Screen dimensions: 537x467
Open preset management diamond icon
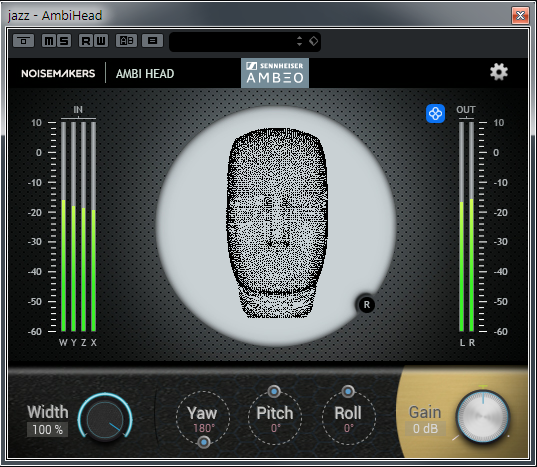tap(313, 41)
